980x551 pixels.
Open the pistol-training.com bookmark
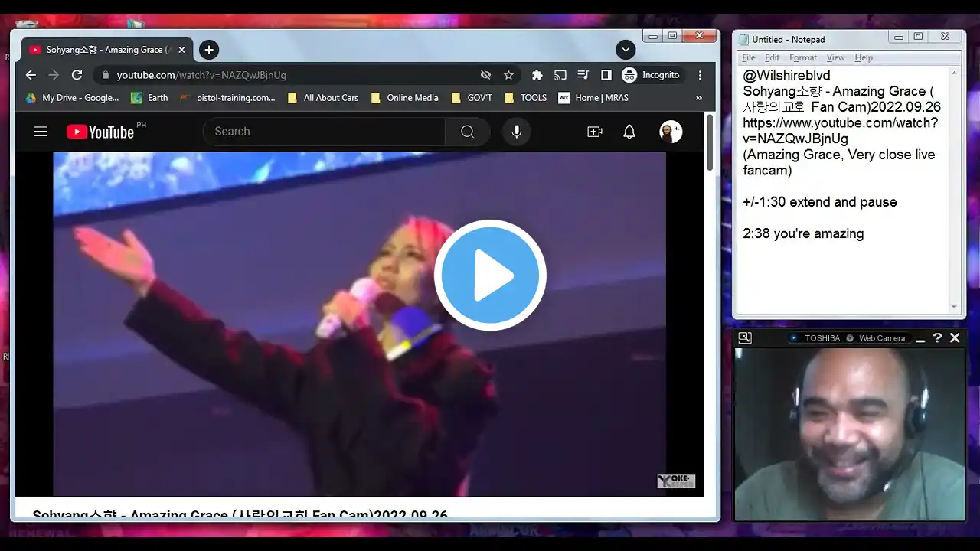[227, 98]
